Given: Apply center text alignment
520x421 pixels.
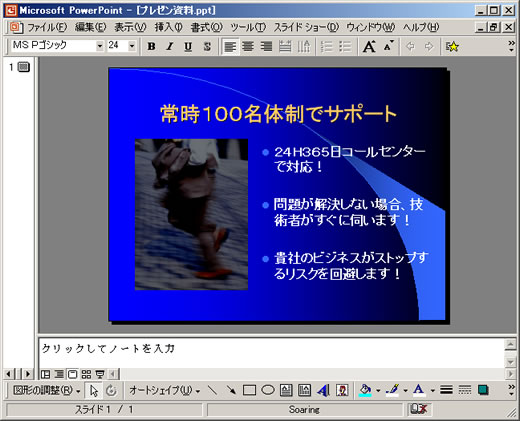Looking at the screenshot, I should click(248, 46).
